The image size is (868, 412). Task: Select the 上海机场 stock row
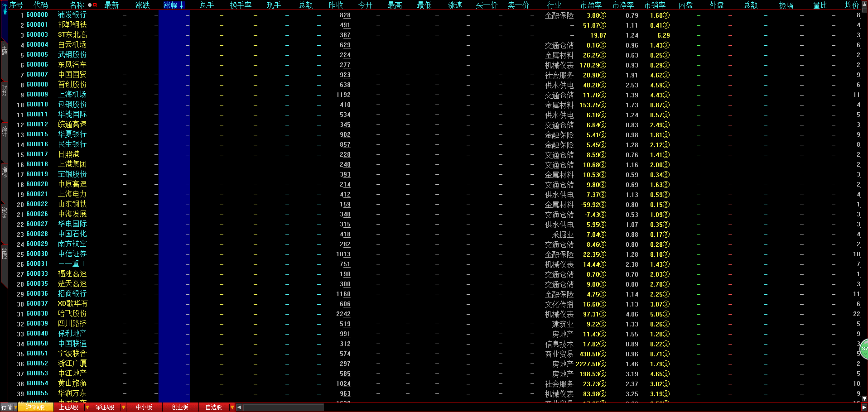pyautogui.click(x=434, y=95)
